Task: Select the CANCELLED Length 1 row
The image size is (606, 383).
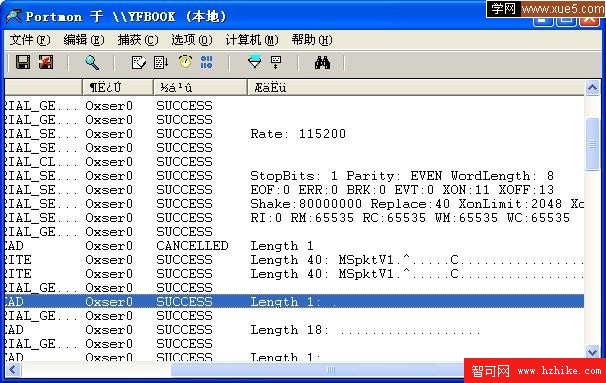Action: (294, 246)
